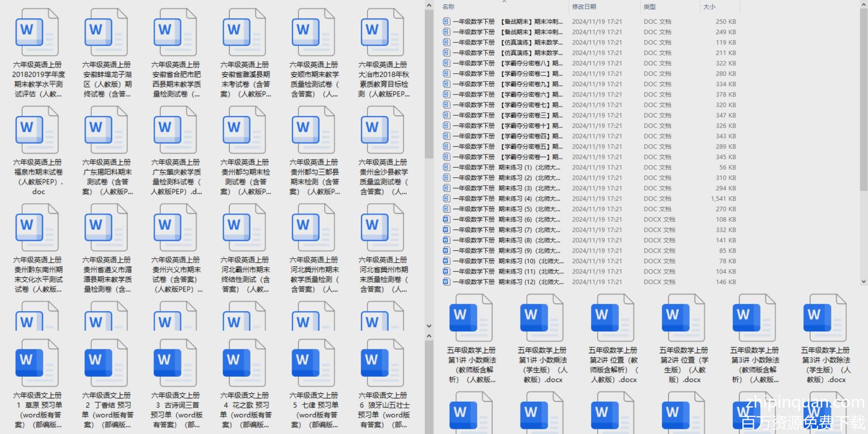Select 第3讲 小数除法 学生版 docx icon
868x434 pixels.
(825, 318)
